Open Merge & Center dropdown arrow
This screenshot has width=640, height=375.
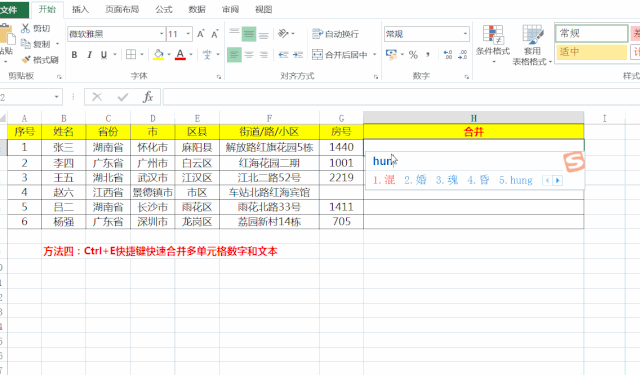(x=374, y=54)
